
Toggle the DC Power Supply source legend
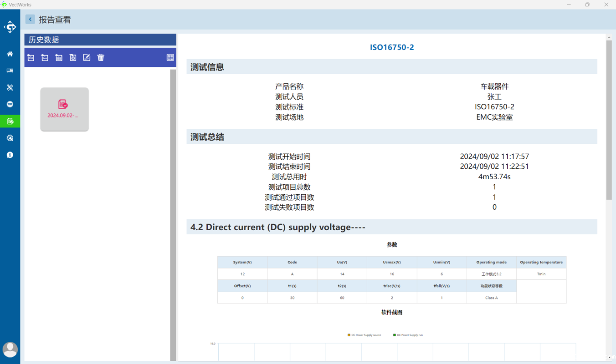point(364,335)
